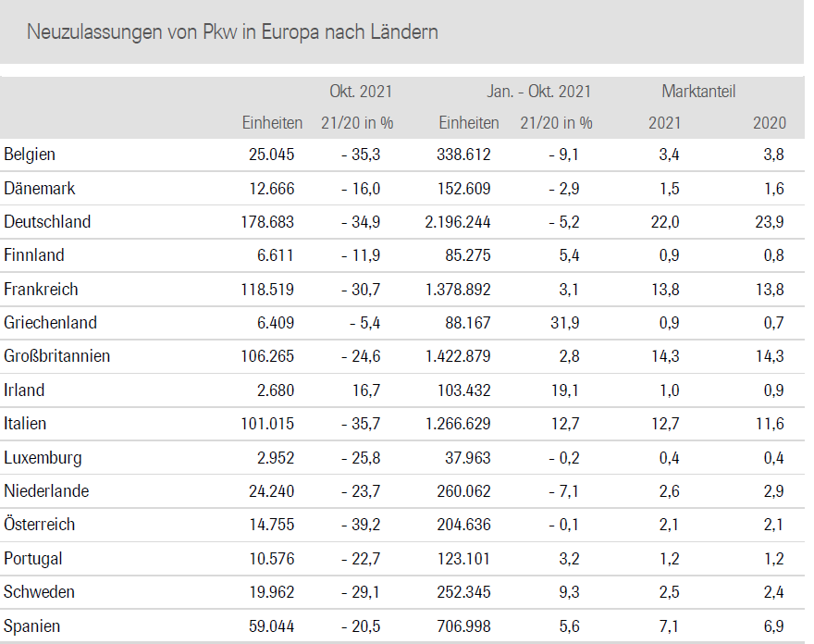Click the Portugal row label
The height and width of the screenshot is (644, 814).
point(33,558)
